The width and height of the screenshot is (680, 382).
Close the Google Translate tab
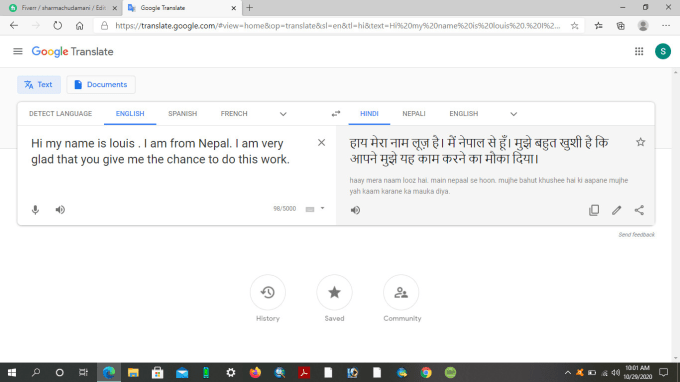[x=233, y=8]
